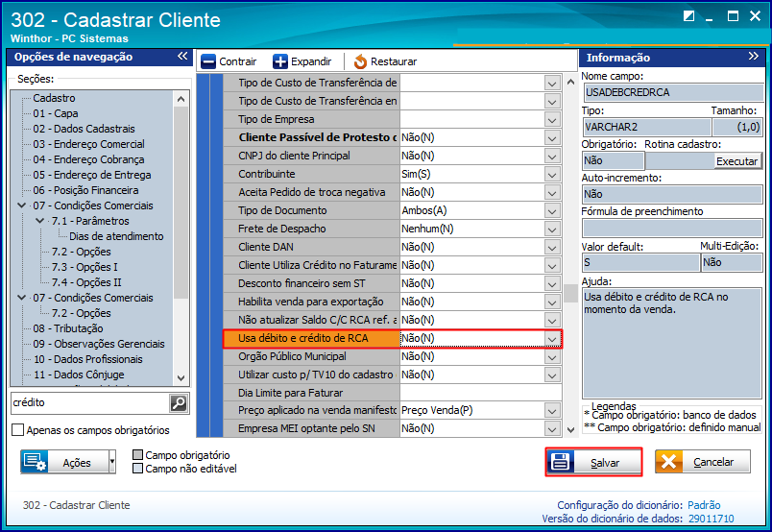Open Tipo de Empresa dropdown
The height and width of the screenshot is (532, 772).
pos(552,120)
